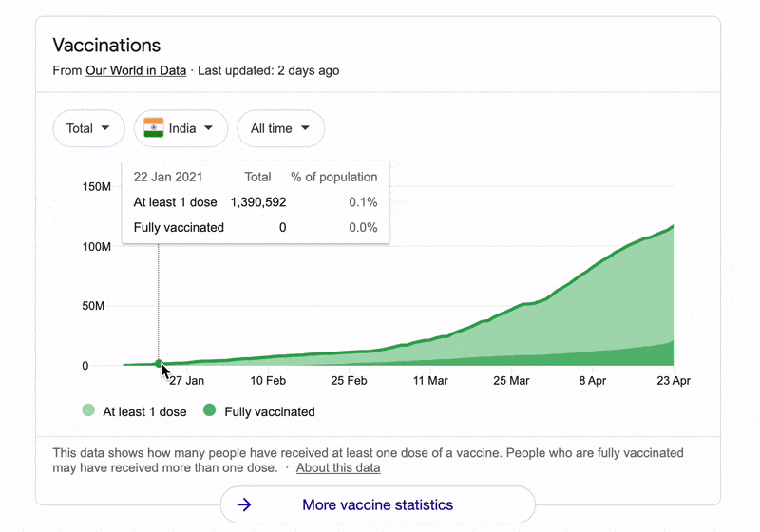
Task: Open the All time range dropdown
Action: click(x=280, y=129)
